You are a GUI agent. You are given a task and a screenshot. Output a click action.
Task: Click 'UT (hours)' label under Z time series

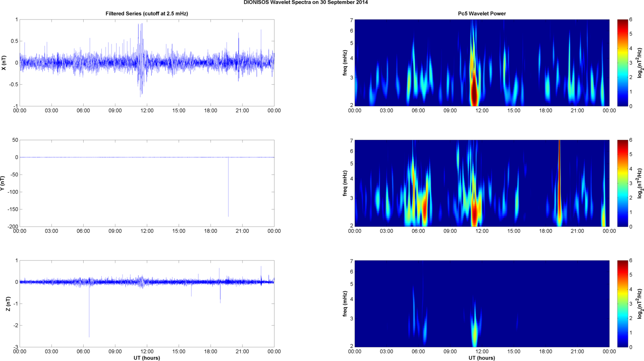click(x=147, y=358)
